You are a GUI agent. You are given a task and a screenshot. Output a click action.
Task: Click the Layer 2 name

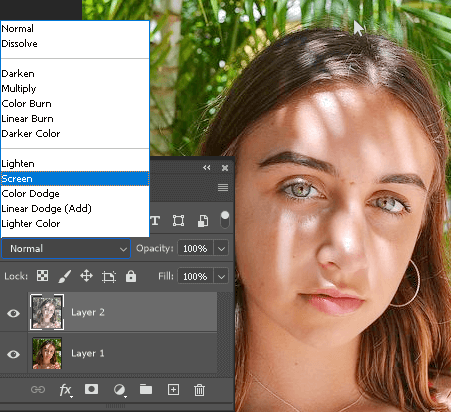[88, 312]
